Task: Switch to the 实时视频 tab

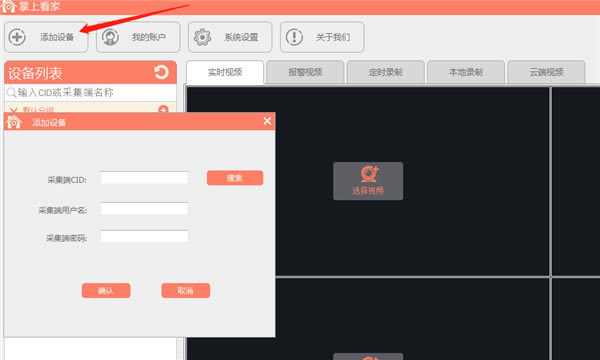Action: [225, 72]
